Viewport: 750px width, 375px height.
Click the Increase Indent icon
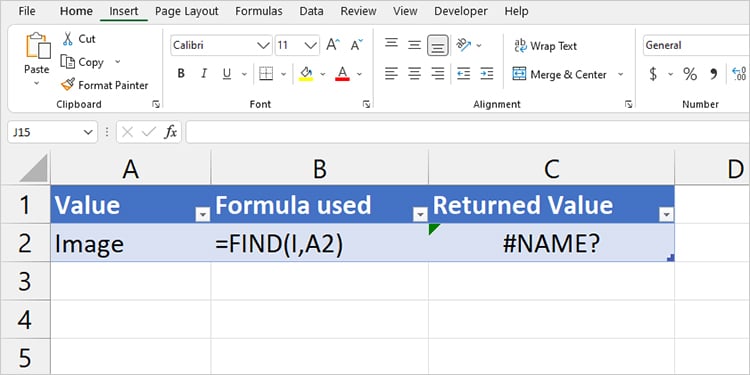click(x=486, y=73)
